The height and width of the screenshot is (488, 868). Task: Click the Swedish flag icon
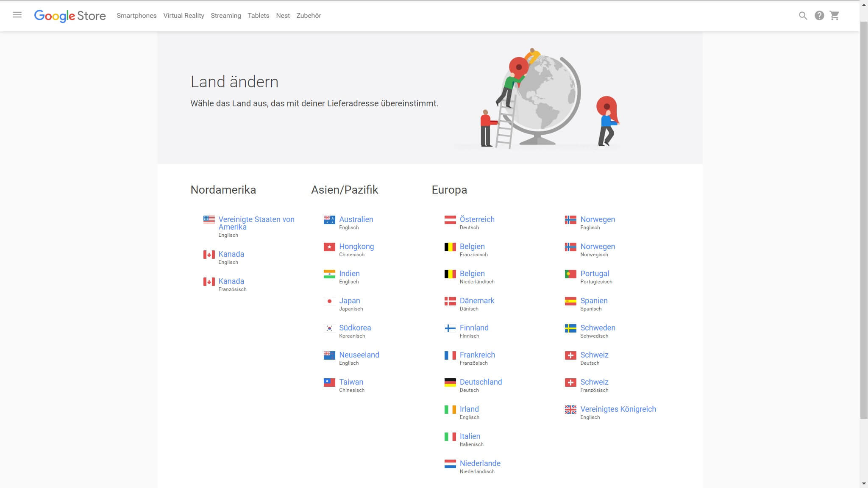[570, 328]
